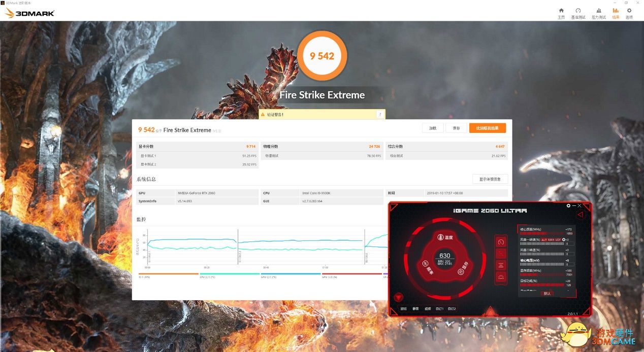644x352 pixels.
Task: Click the 78.50 FPS physics test result
Action: click(x=374, y=156)
